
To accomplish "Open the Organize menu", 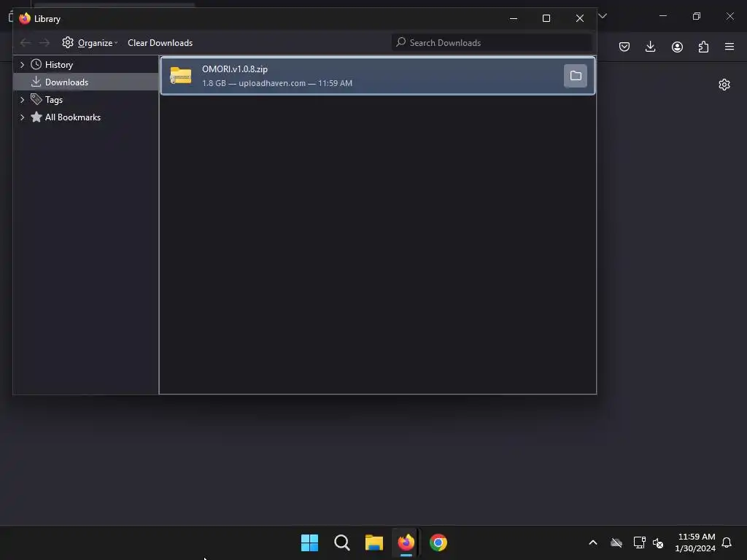I will 90,43.
